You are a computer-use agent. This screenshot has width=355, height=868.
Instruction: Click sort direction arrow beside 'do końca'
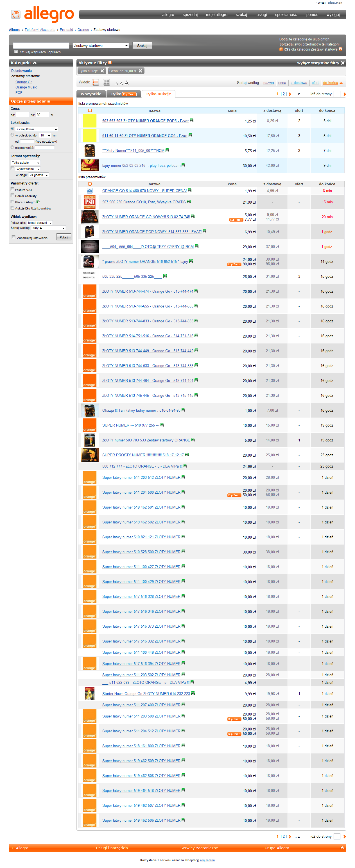pyautogui.click(x=341, y=83)
